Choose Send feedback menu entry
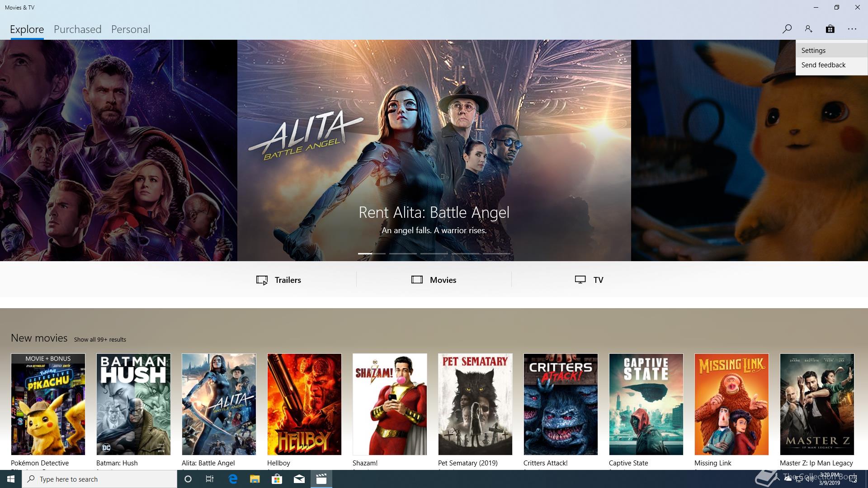The image size is (868, 488). 831,65
